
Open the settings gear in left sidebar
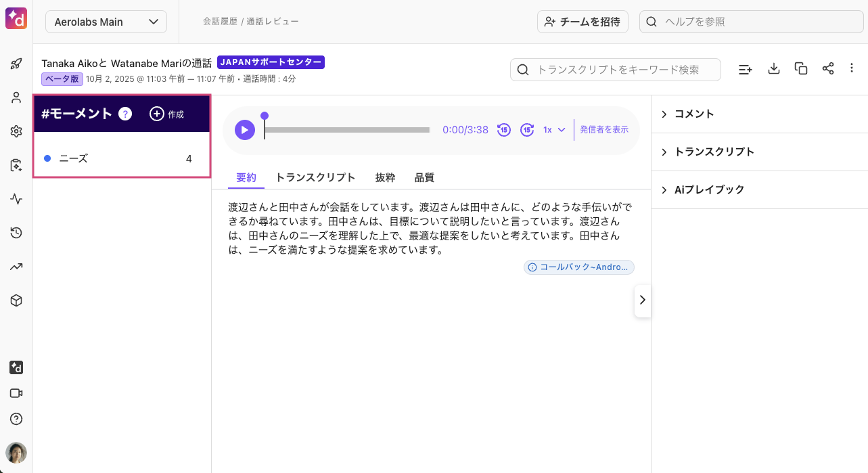(x=16, y=131)
